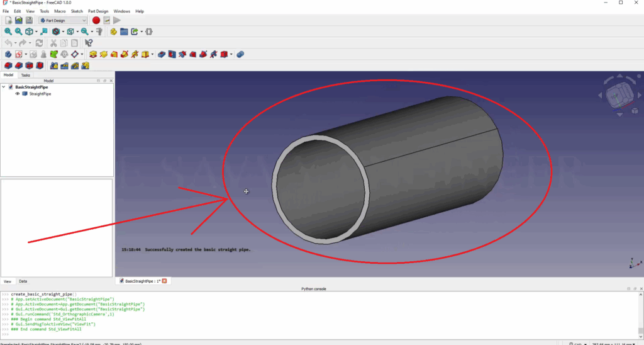
Task: Click the Save document floppy icon
Action: pyautogui.click(x=29, y=20)
